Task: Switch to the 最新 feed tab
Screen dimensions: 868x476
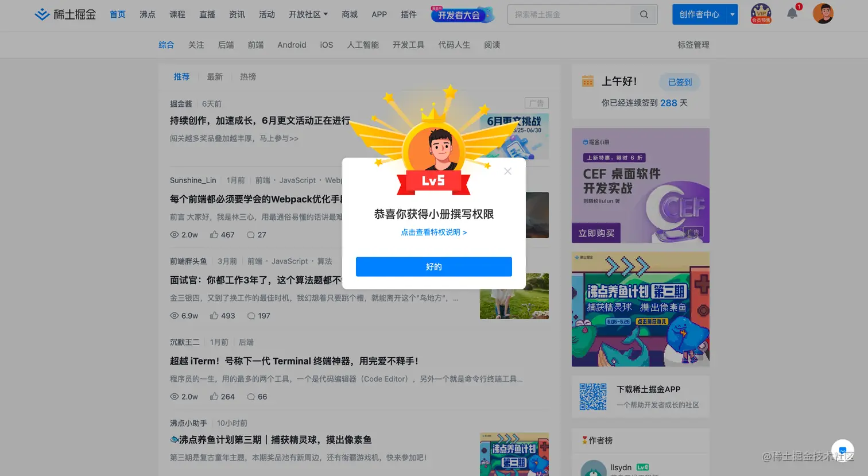Action: [x=215, y=76]
